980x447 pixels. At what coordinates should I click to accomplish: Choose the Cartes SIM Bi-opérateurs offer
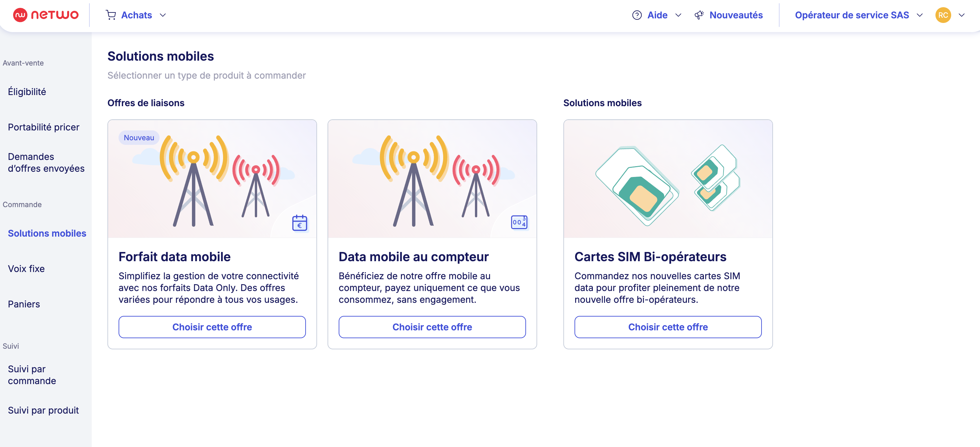668,327
